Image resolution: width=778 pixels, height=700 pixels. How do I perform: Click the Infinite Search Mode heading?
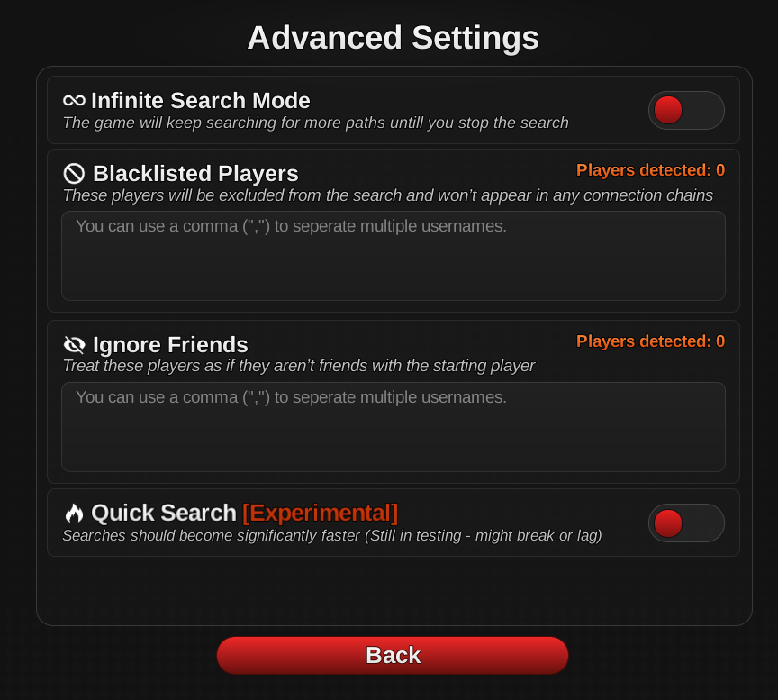(x=201, y=101)
